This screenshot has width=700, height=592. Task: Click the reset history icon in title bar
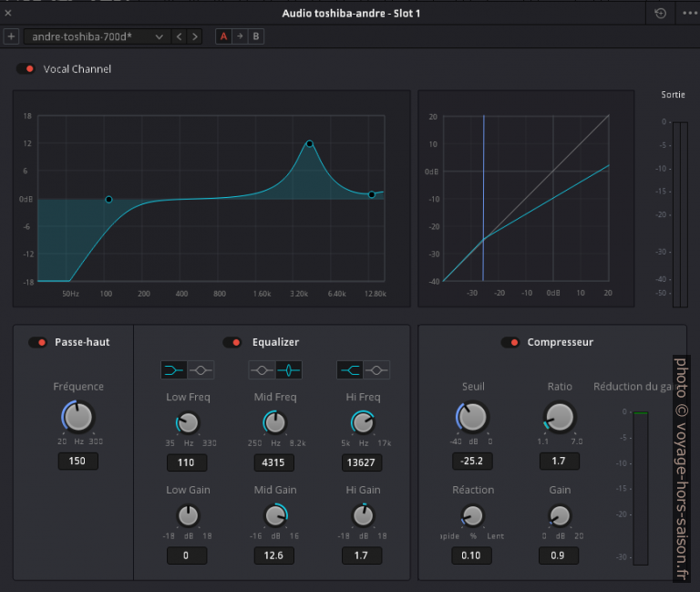tap(661, 14)
